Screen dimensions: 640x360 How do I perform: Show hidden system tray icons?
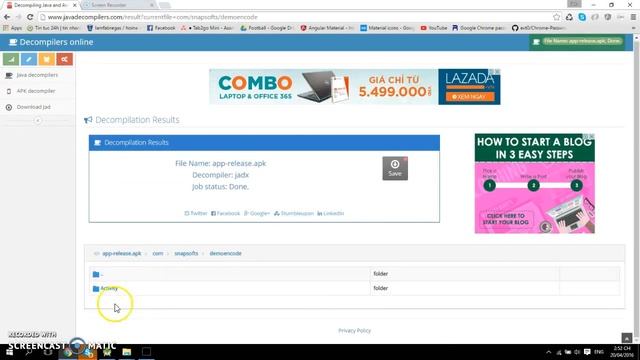(x=549, y=352)
